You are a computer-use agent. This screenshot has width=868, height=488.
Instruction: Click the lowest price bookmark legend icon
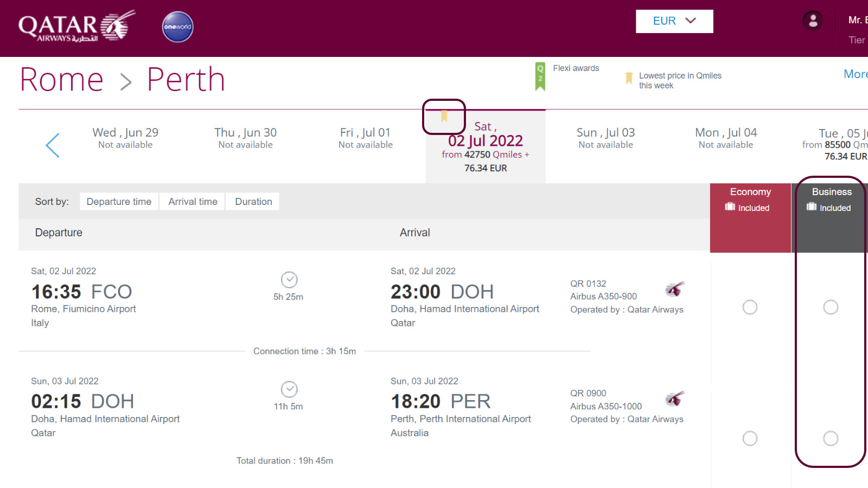[x=629, y=79]
